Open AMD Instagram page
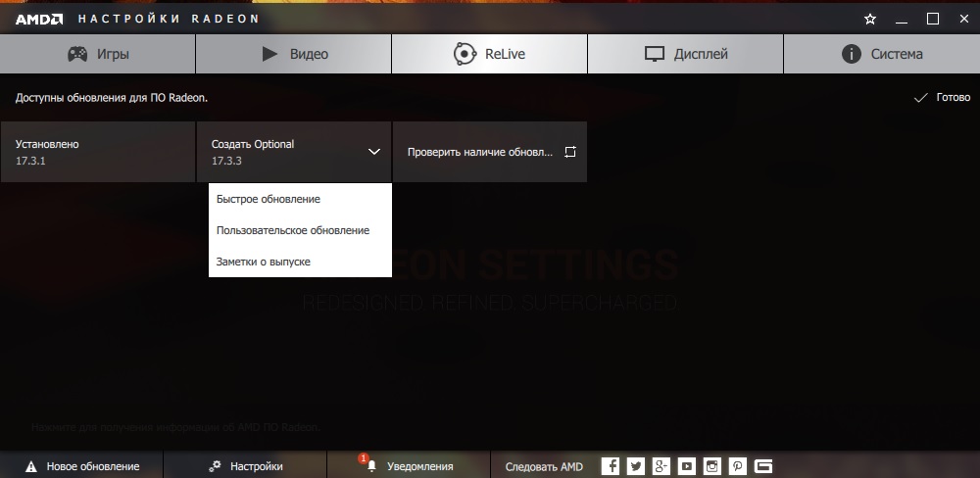Viewport: 980px width, 478px height. tap(711, 466)
